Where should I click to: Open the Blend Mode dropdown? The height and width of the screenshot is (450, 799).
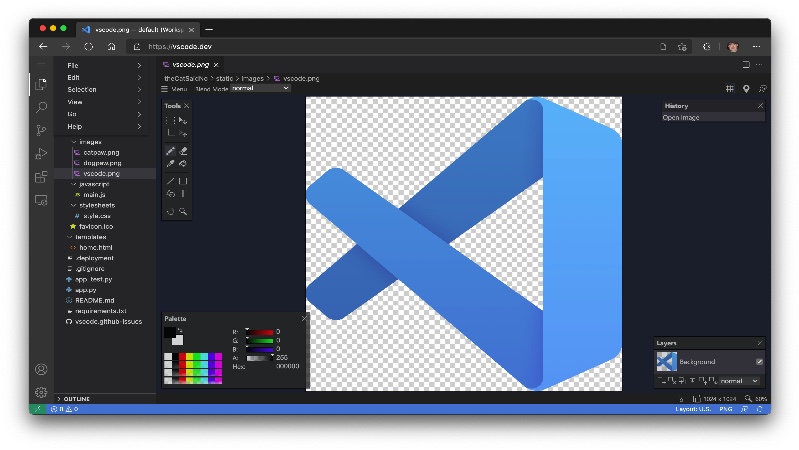(259, 88)
